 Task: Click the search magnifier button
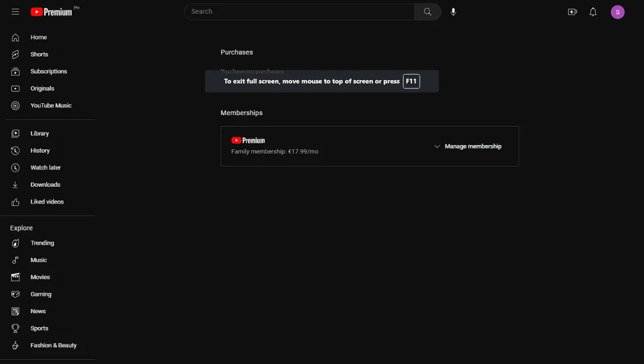tap(428, 12)
